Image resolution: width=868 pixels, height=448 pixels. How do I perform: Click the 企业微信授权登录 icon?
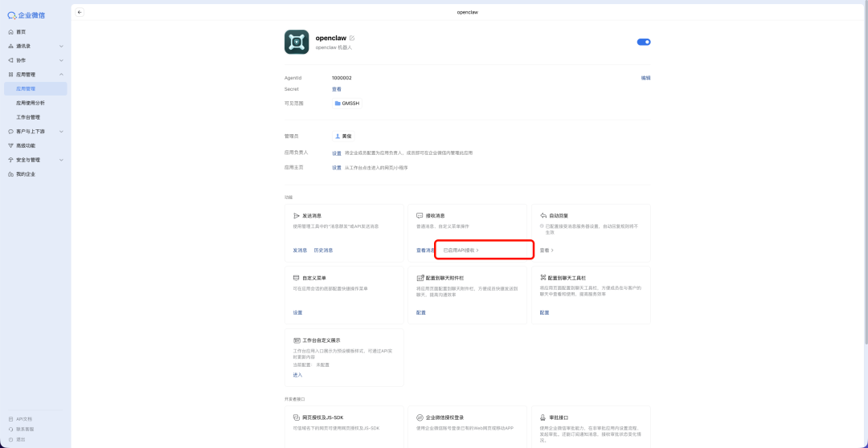(420, 417)
